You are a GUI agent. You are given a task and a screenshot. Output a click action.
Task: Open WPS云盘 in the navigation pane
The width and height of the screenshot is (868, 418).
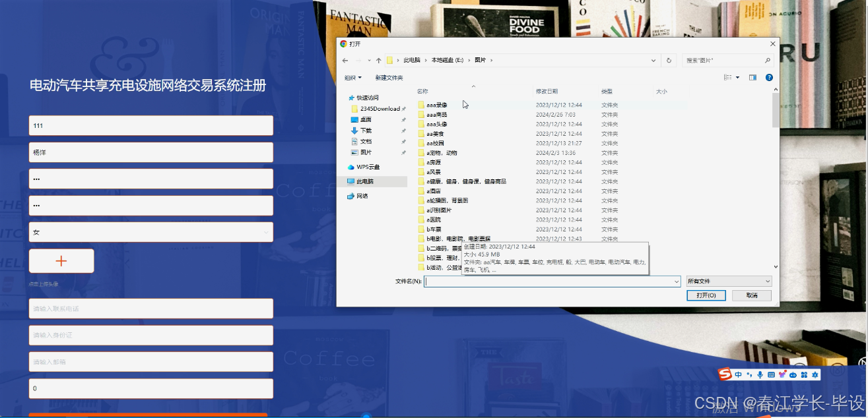(368, 167)
